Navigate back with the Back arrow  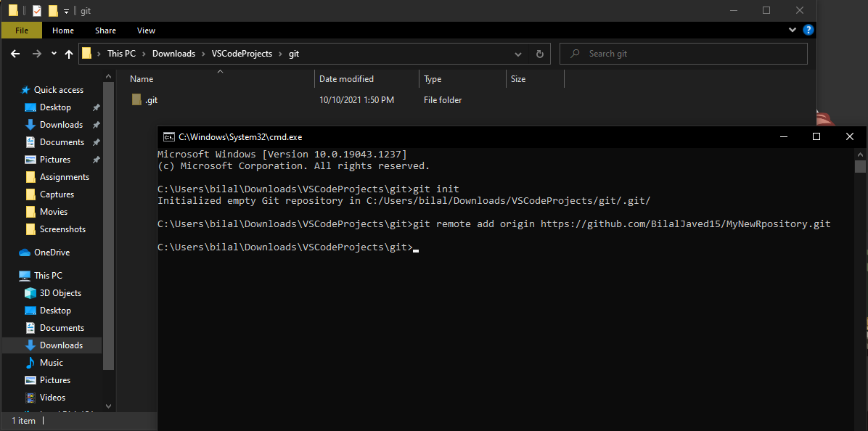pyautogui.click(x=16, y=53)
